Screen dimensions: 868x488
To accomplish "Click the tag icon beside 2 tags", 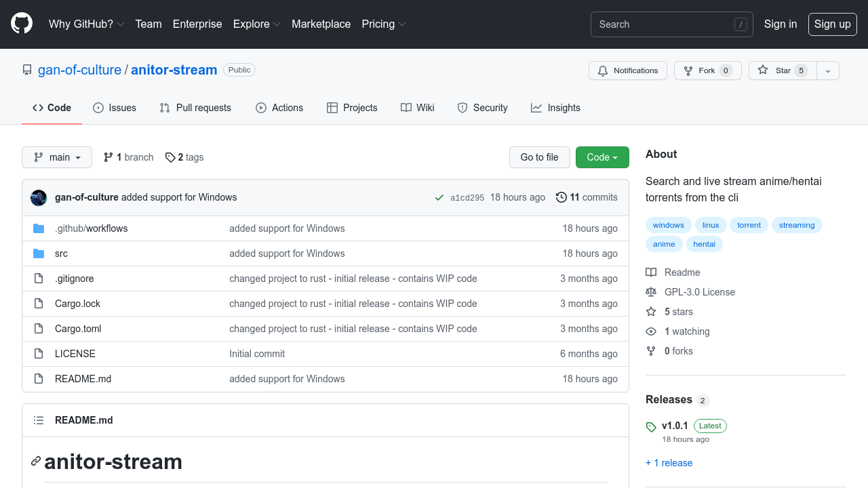I will pyautogui.click(x=170, y=157).
